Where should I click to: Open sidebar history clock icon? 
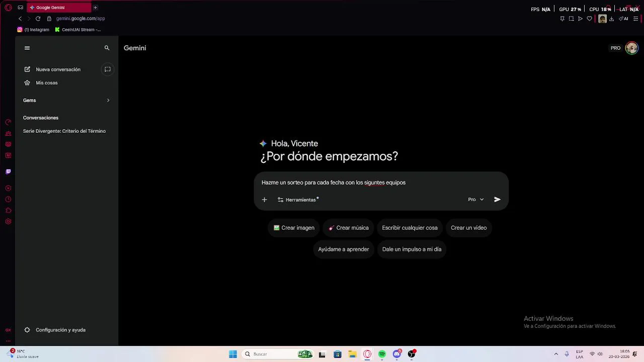[8, 200]
